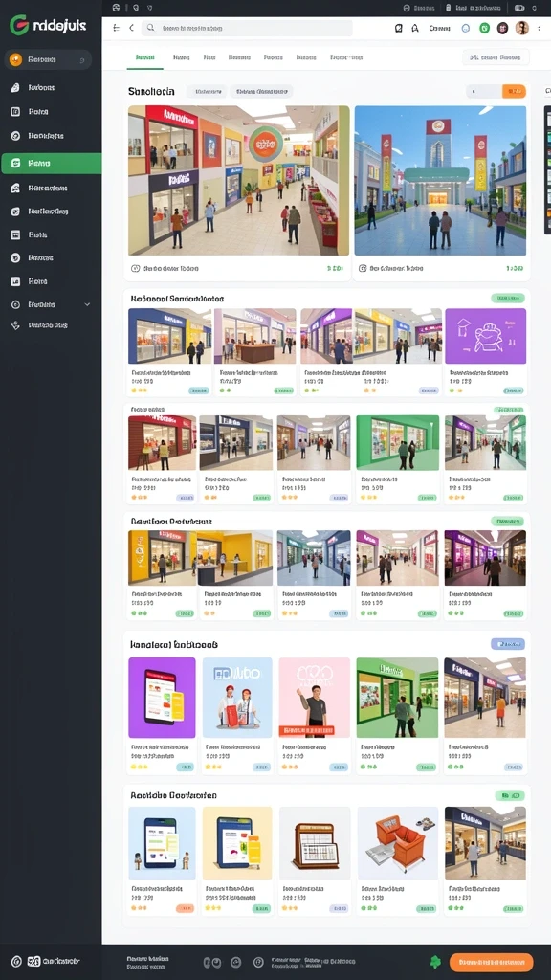Select the orange half of the view toggle

click(514, 91)
